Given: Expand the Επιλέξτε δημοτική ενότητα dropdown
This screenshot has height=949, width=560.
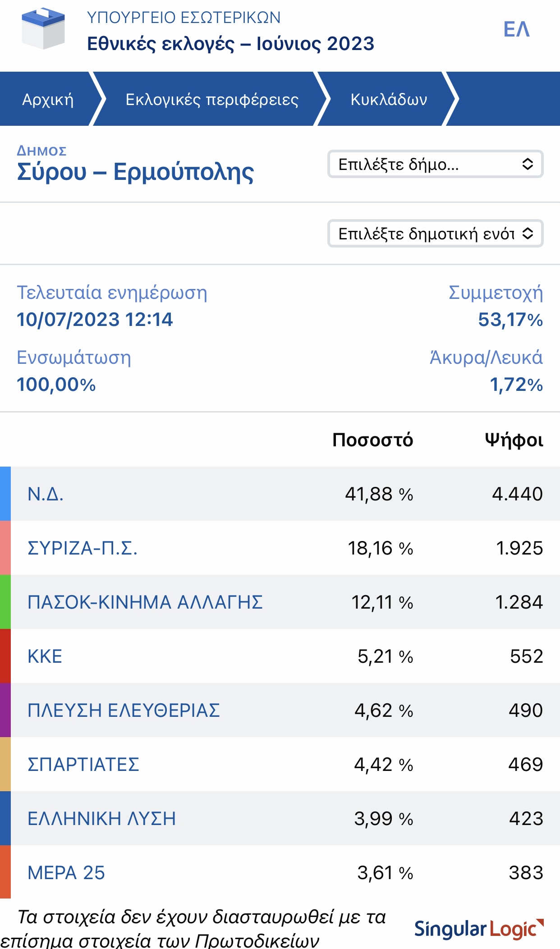Looking at the screenshot, I should (x=435, y=234).
